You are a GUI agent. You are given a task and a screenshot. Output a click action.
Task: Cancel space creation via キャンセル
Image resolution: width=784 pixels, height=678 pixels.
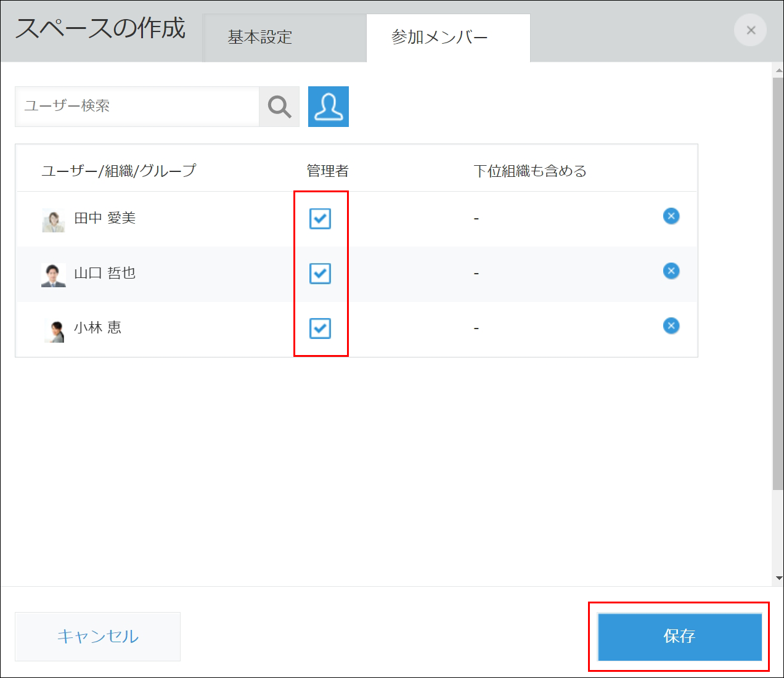click(x=97, y=636)
